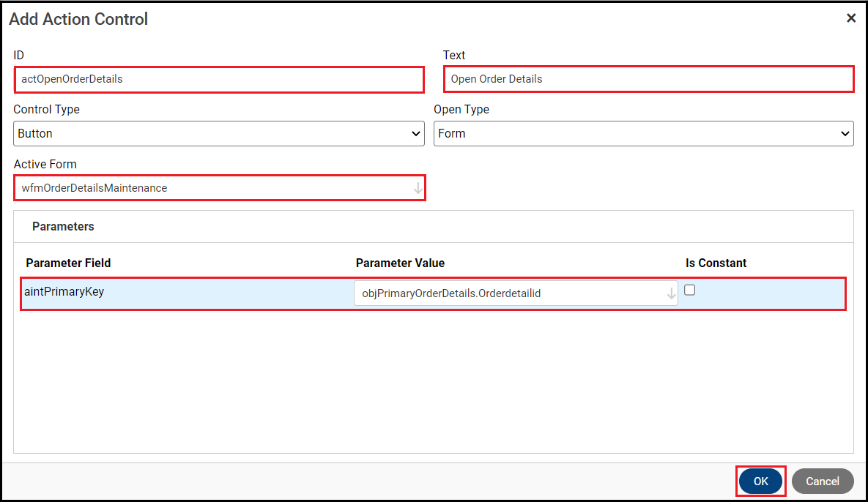Expand the Open Type dropdown
This screenshot has height=502, width=868.
643,134
